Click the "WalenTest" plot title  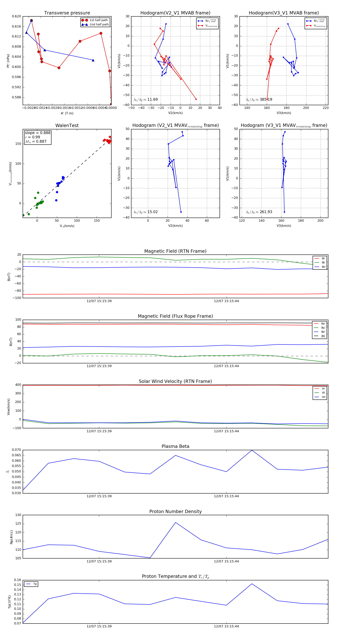tap(67, 125)
